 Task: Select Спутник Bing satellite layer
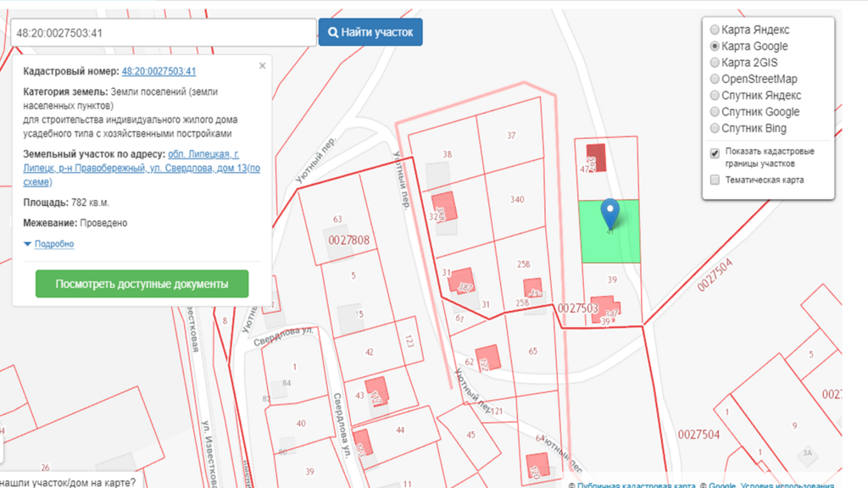[715, 129]
